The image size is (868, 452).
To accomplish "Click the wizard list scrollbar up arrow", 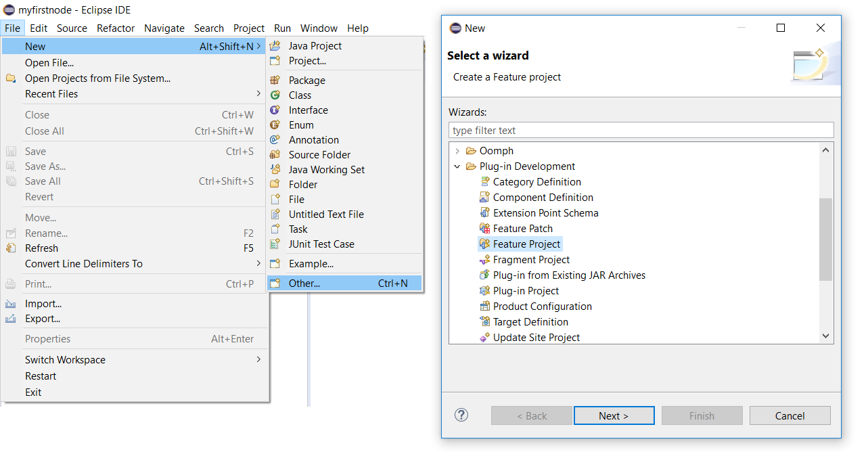I will [825, 150].
